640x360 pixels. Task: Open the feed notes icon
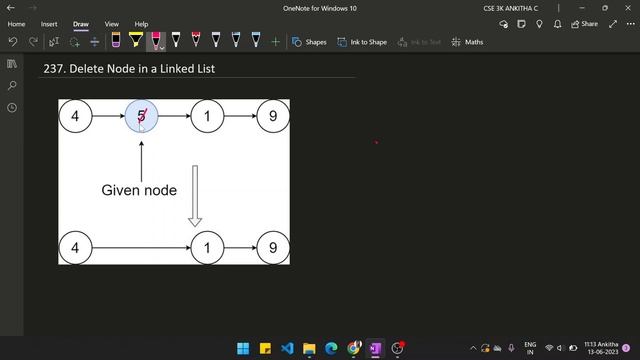pos(521,24)
